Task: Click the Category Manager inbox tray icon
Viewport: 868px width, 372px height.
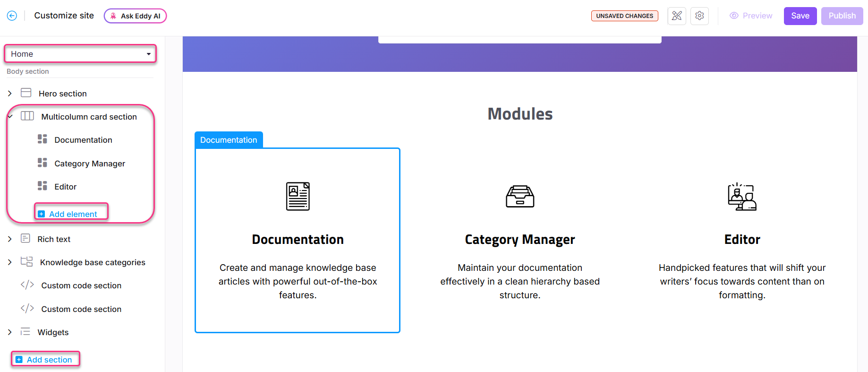Action: tap(519, 196)
